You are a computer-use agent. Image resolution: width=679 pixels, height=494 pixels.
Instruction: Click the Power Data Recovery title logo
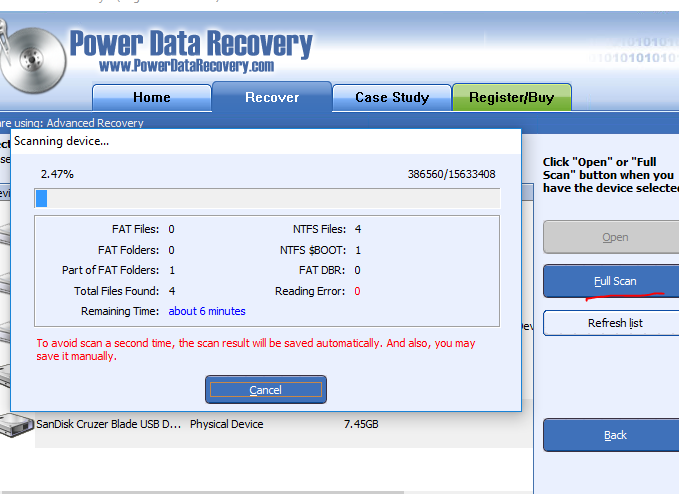tap(191, 44)
